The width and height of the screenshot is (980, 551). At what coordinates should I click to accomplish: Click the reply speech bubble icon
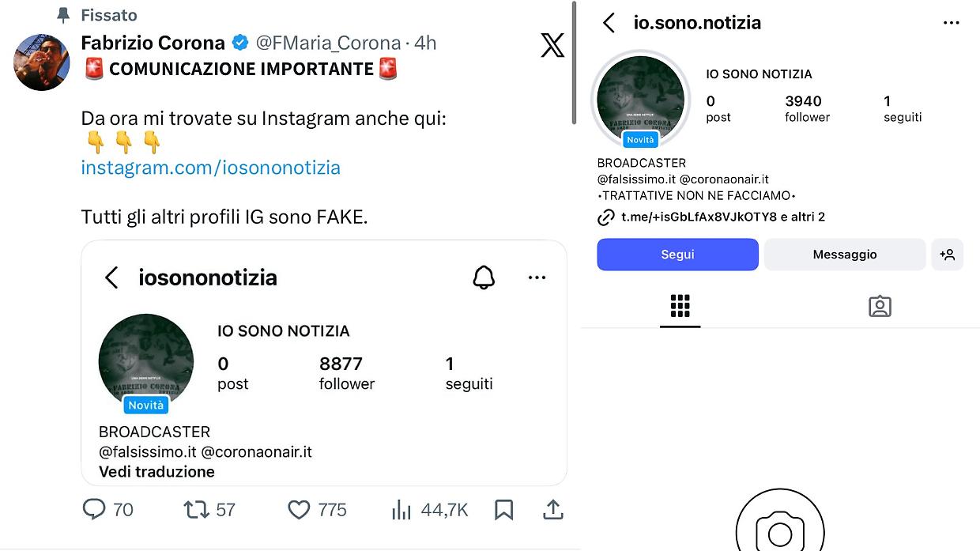pyautogui.click(x=94, y=509)
